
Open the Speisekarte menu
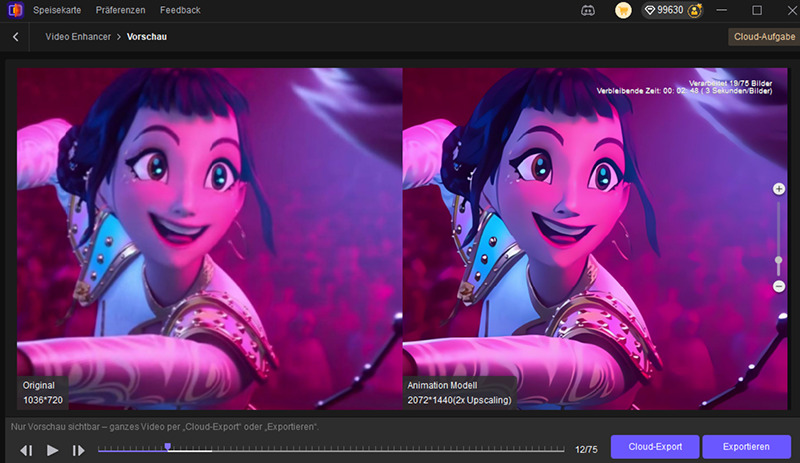tap(57, 10)
